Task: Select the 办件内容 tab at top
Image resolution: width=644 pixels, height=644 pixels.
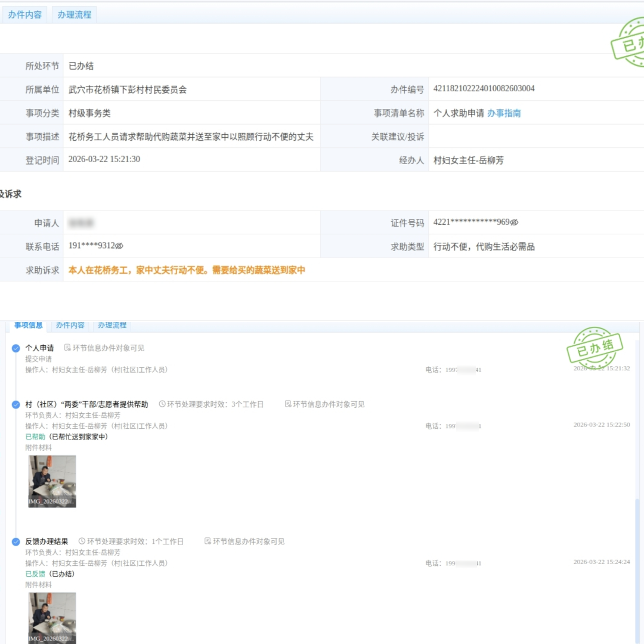Action: pyautogui.click(x=25, y=14)
